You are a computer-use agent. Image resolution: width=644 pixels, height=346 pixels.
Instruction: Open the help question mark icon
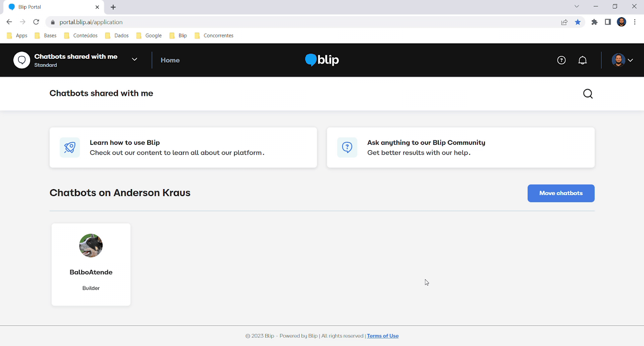tap(561, 60)
